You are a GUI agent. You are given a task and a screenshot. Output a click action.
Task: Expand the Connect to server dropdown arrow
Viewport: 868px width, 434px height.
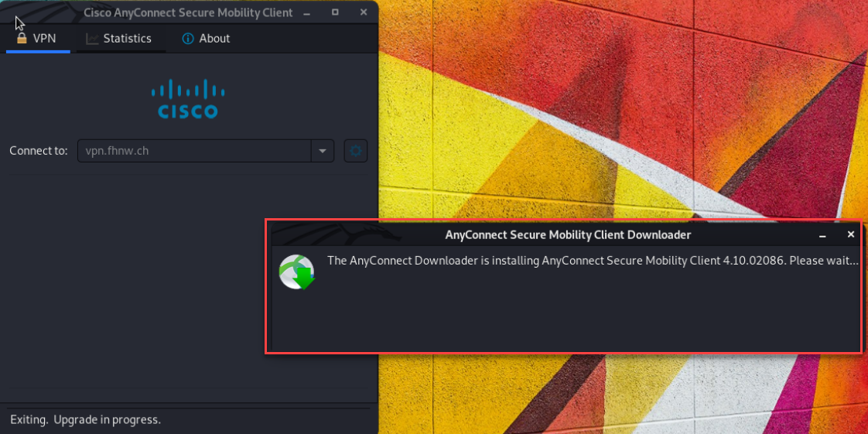point(322,151)
